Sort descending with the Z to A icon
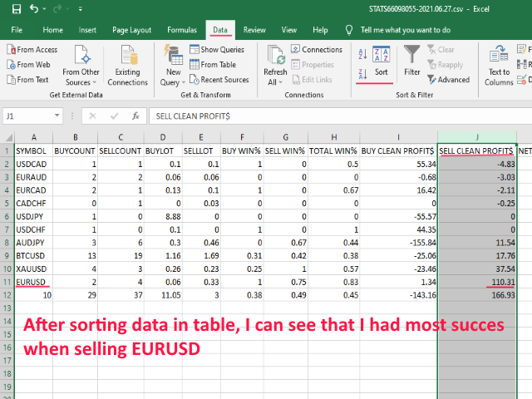Image resolution: width=532 pixels, height=399 pixels. pos(362,74)
